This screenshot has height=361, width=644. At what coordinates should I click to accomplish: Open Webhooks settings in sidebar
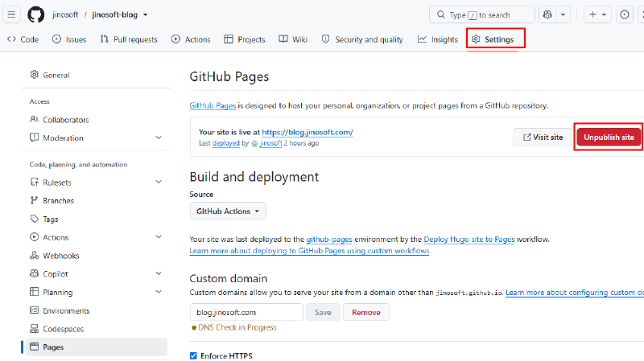click(x=97, y=256)
